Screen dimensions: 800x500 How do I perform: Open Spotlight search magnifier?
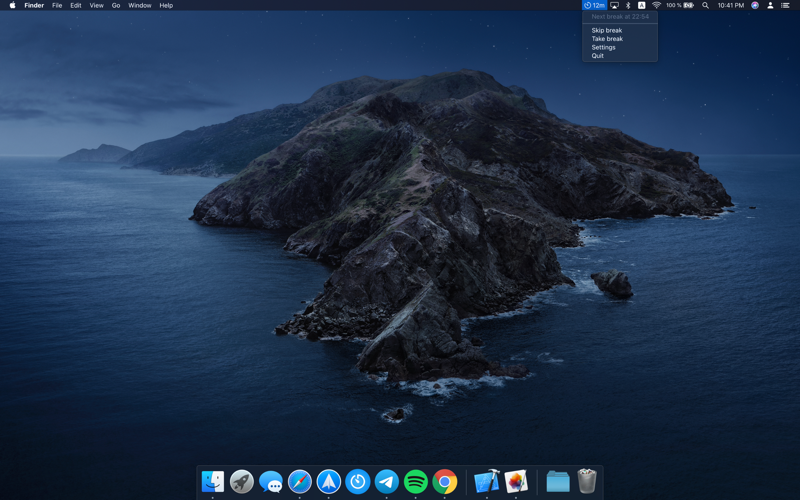(705, 5)
